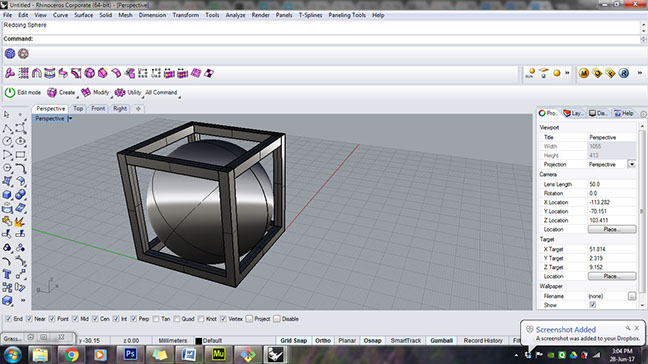
Task: Click the target Location Place button
Action: tap(612, 276)
